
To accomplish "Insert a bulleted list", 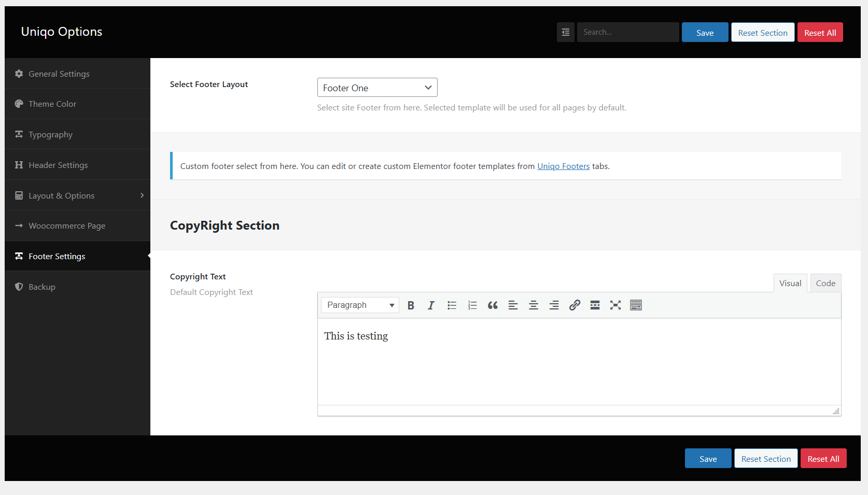I will point(452,305).
